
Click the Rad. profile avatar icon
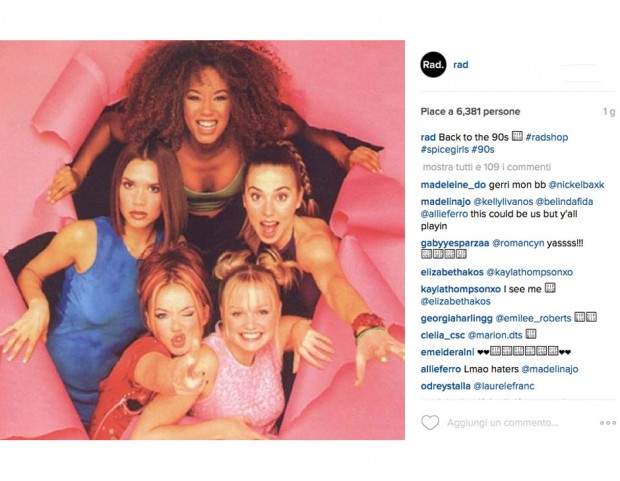(x=433, y=64)
